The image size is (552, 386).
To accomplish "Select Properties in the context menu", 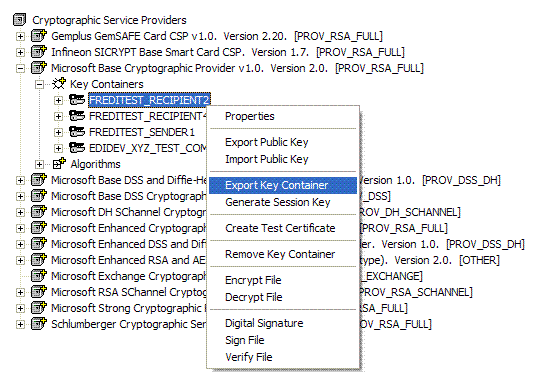I will [x=250, y=116].
